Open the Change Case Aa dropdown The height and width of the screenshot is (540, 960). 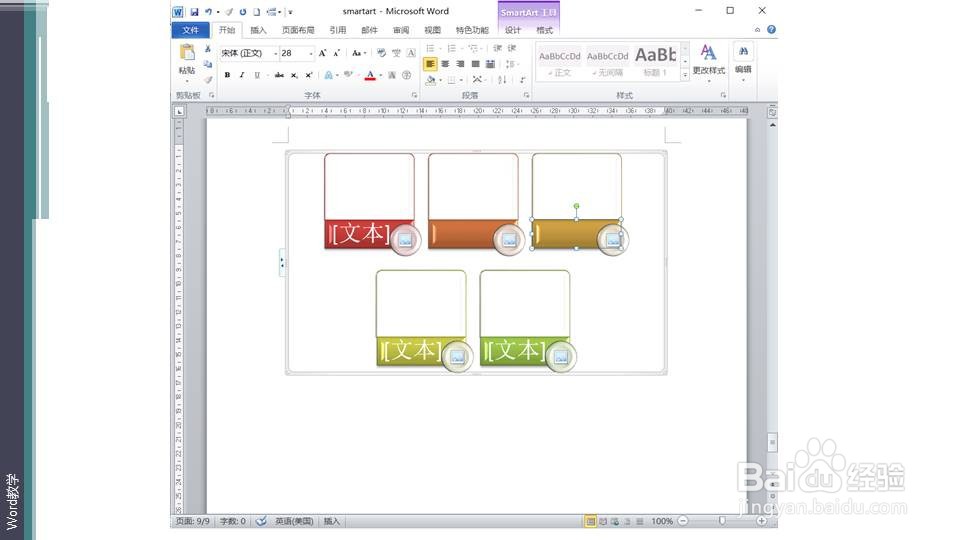tap(359, 53)
